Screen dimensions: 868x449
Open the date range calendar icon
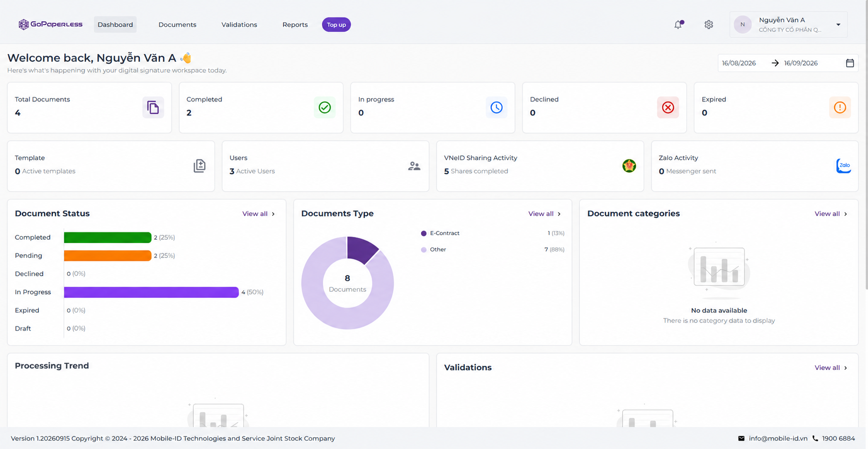[x=850, y=63]
